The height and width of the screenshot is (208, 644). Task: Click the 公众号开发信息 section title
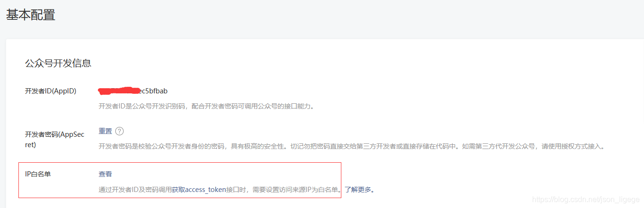58,63
